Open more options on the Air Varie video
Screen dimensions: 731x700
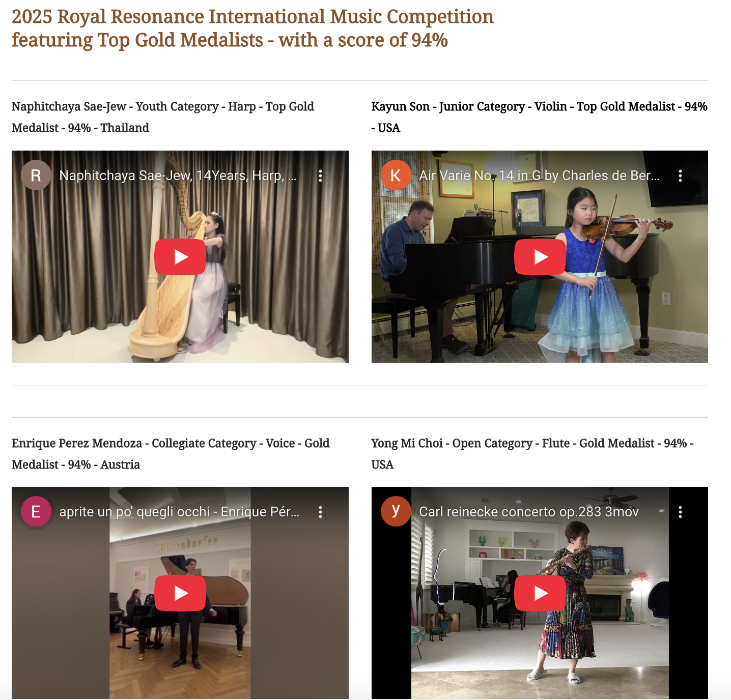click(x=680, y=176)
